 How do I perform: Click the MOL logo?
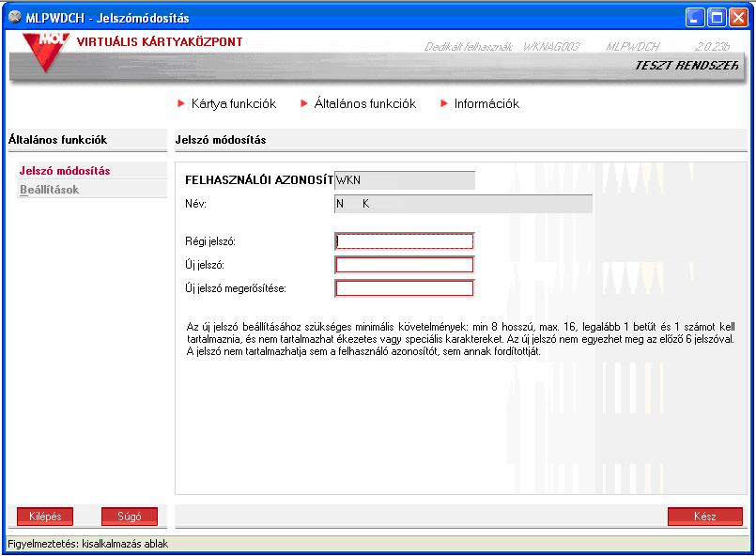pyautogui.click(x=46, y=52)
